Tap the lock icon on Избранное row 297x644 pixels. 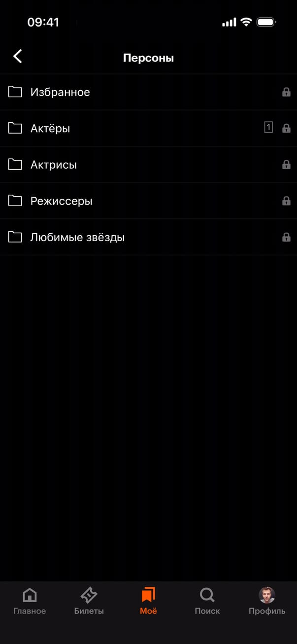click(286, 92)
